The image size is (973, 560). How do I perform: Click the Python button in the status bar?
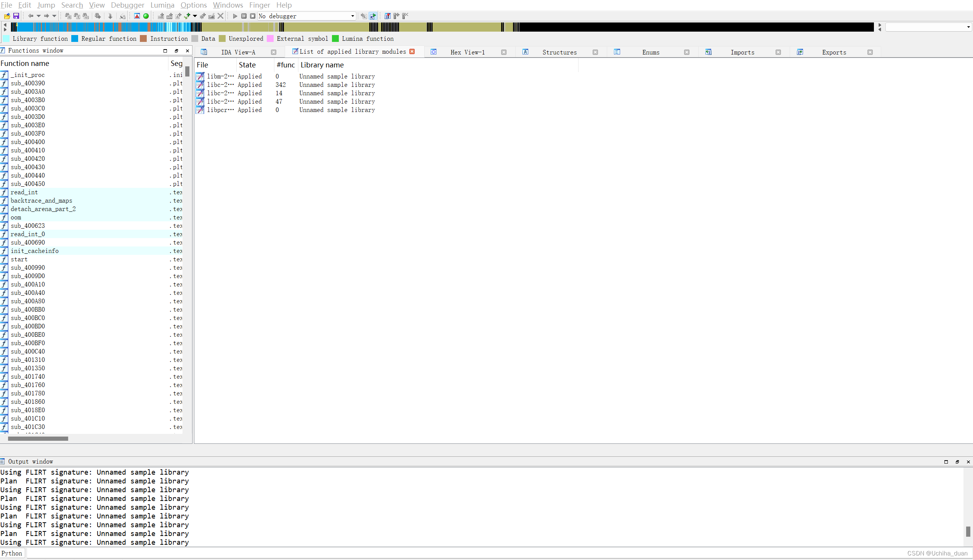click(12, 553)
